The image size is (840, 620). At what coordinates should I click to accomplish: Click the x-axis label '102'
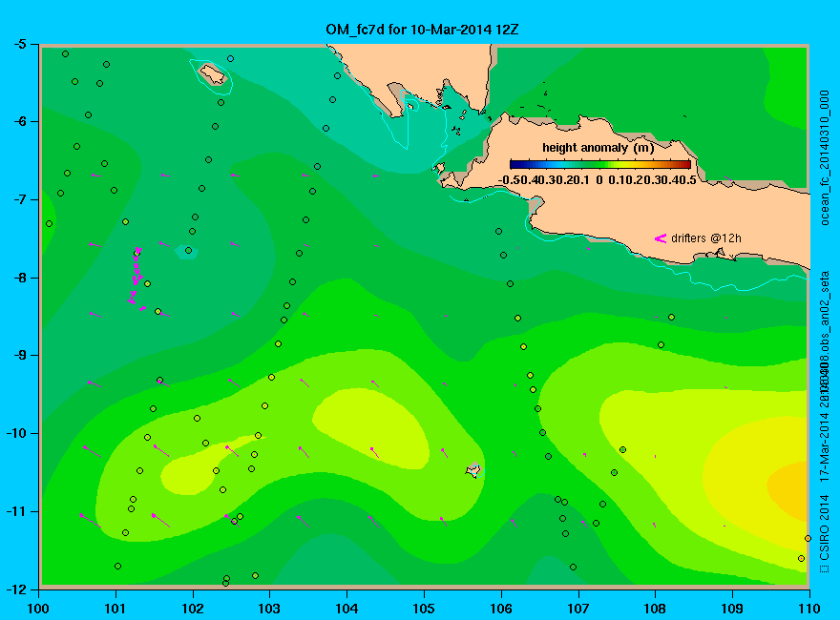coord(192,609)
